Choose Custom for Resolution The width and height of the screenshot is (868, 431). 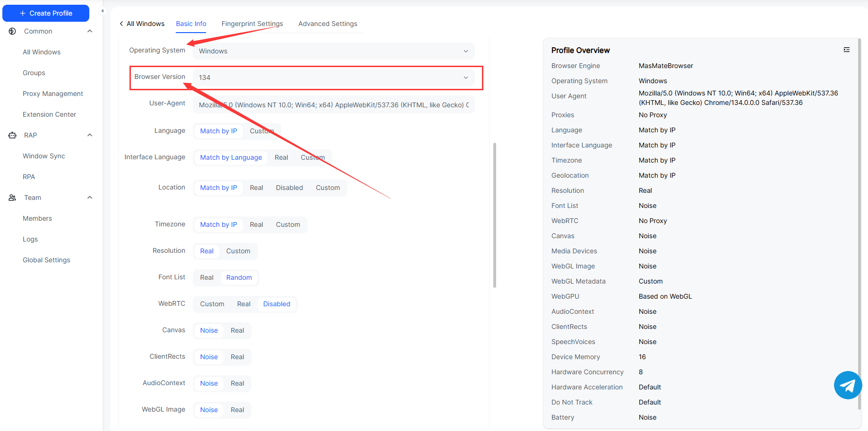[x=238, y=251]
